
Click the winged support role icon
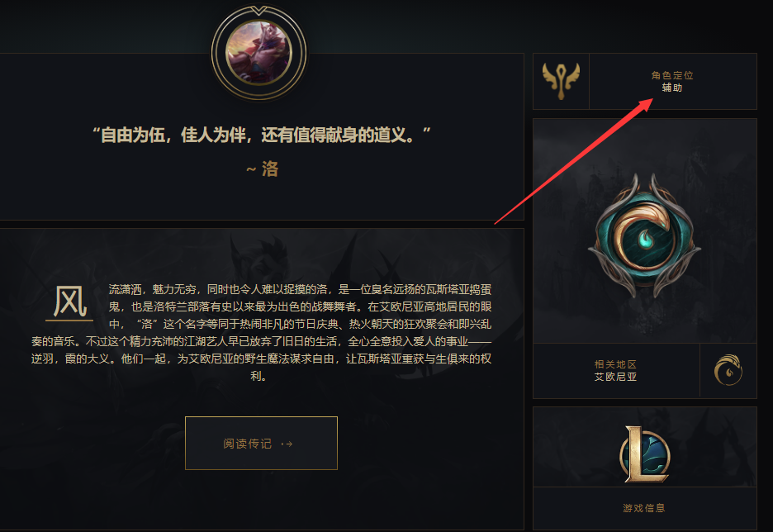[x=561, y=81]
